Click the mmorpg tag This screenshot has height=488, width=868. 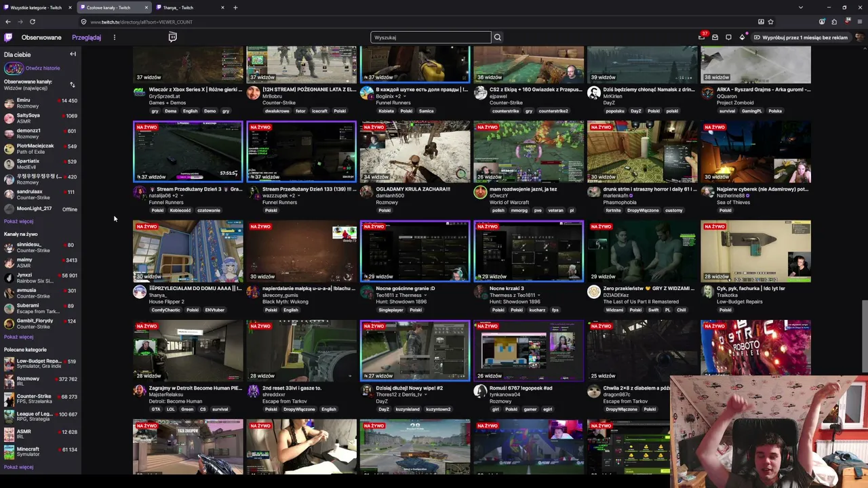point(519,210)
